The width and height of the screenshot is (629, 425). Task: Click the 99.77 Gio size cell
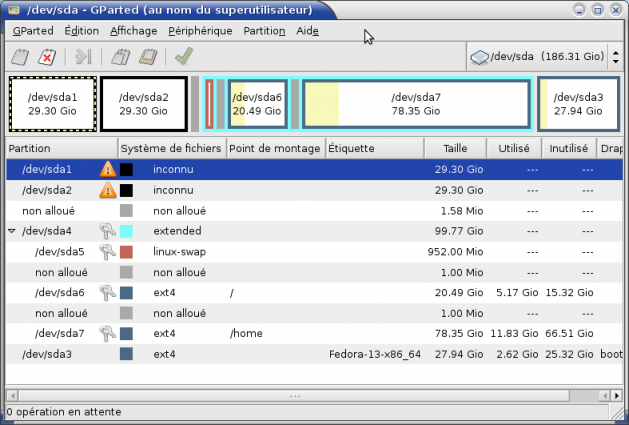click(459, 231)
